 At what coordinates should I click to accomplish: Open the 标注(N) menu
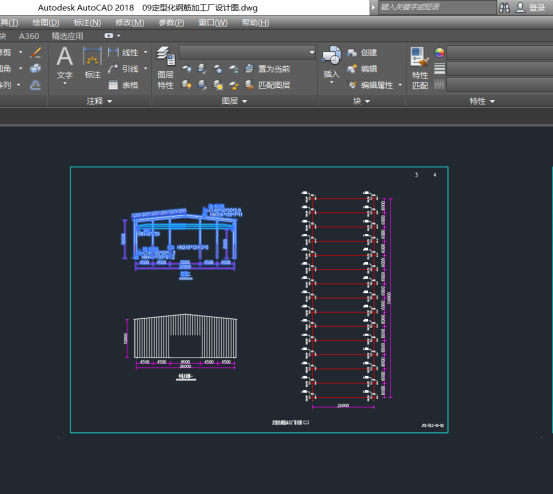(87, 23)
